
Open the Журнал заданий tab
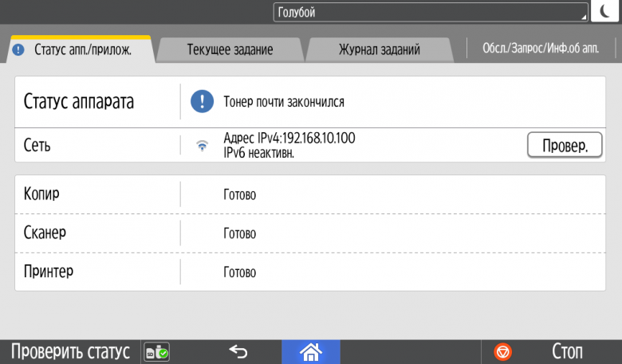380,49
